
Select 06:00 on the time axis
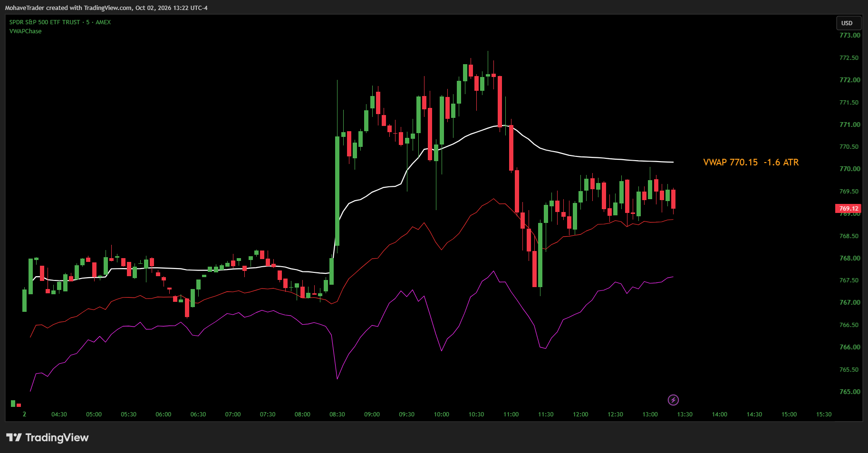point(164,414)
